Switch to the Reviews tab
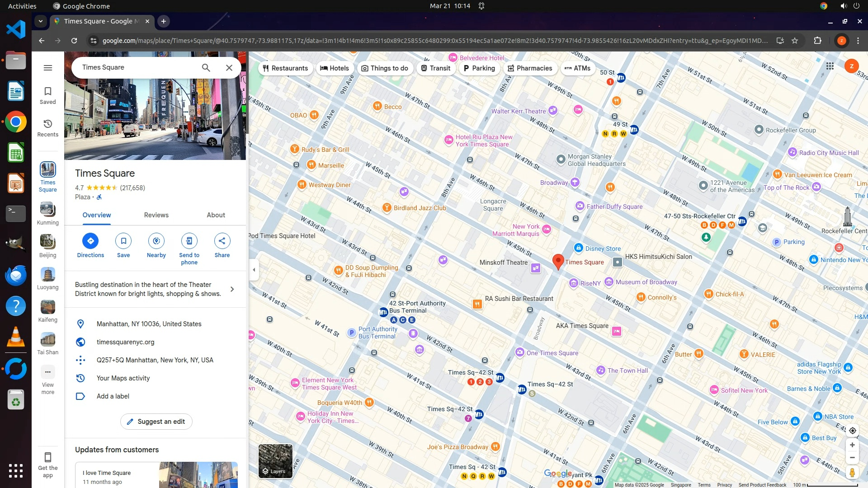868x488 pixels. pos(156,215)
